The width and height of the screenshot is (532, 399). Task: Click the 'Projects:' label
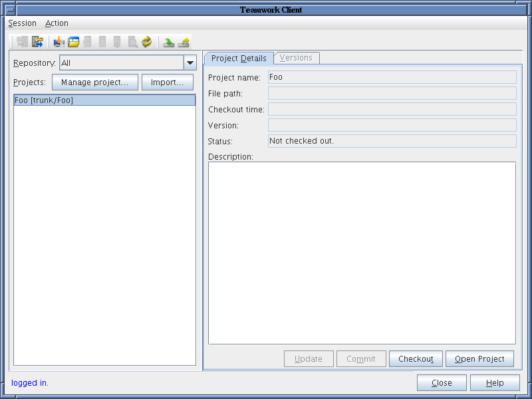click(x=29, y=82)
